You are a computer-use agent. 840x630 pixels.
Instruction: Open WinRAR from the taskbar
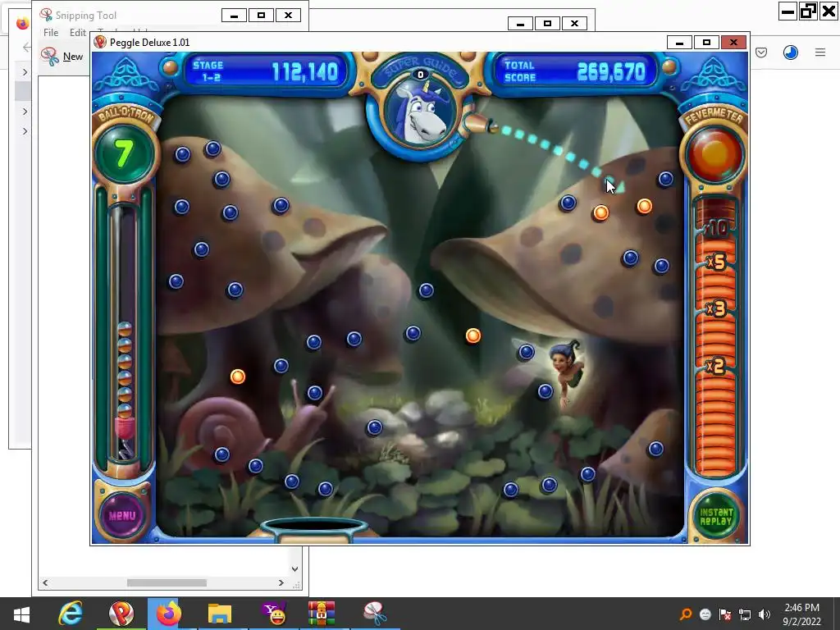point(322,614)
